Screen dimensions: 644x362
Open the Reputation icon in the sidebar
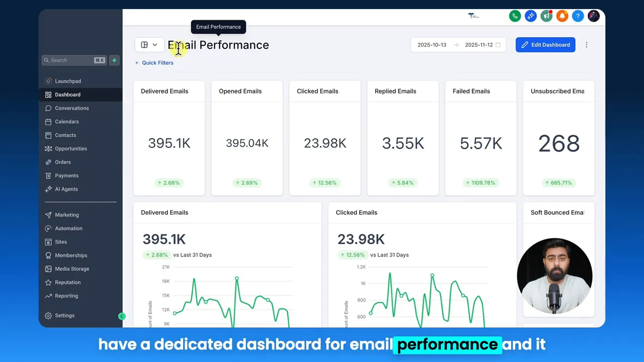tap(48, 282)
